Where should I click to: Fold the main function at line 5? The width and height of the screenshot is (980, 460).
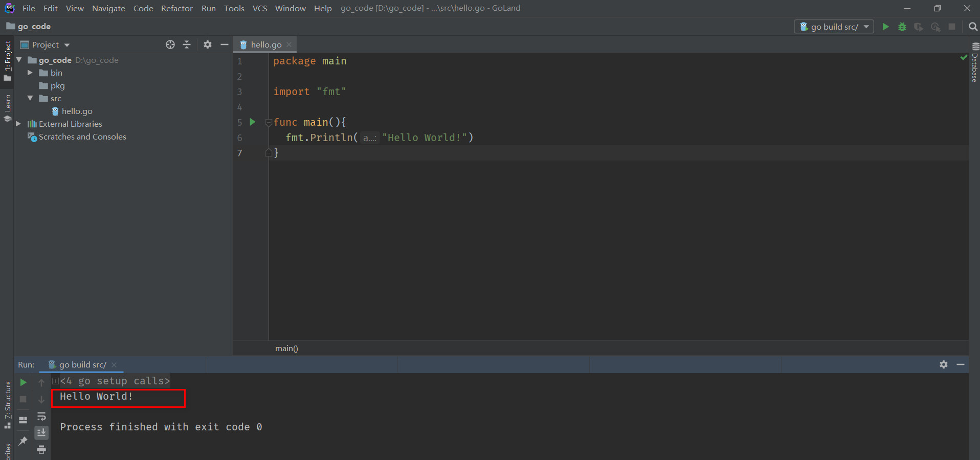[x=269, y=122]
